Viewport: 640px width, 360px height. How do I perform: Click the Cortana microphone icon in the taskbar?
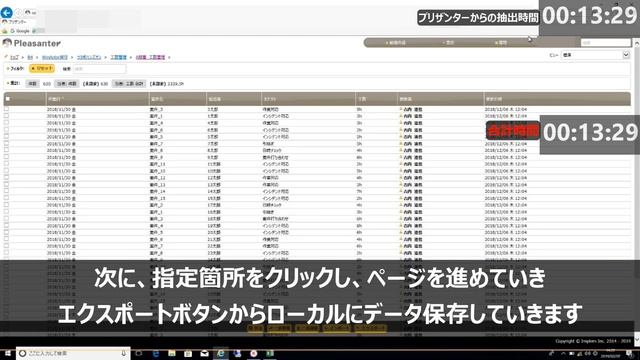click(123, 353)
